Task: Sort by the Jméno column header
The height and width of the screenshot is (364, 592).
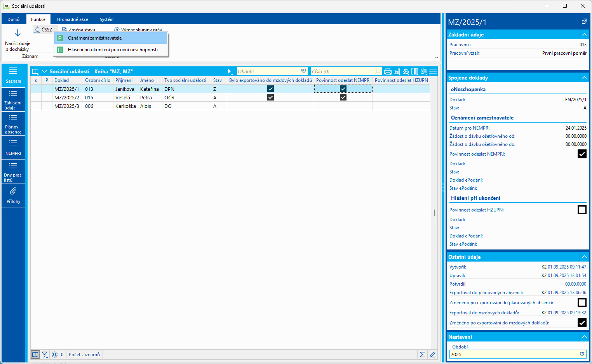Action: coord(150,80)
